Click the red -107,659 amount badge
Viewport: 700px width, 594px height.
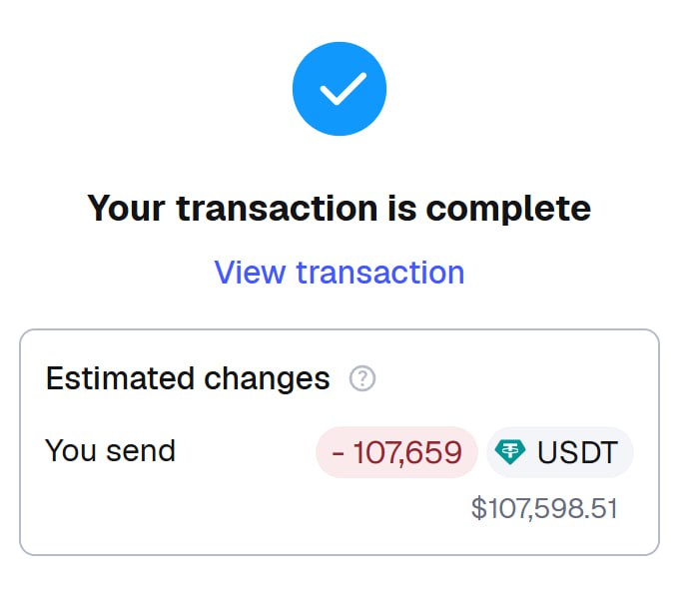(396, 452)
